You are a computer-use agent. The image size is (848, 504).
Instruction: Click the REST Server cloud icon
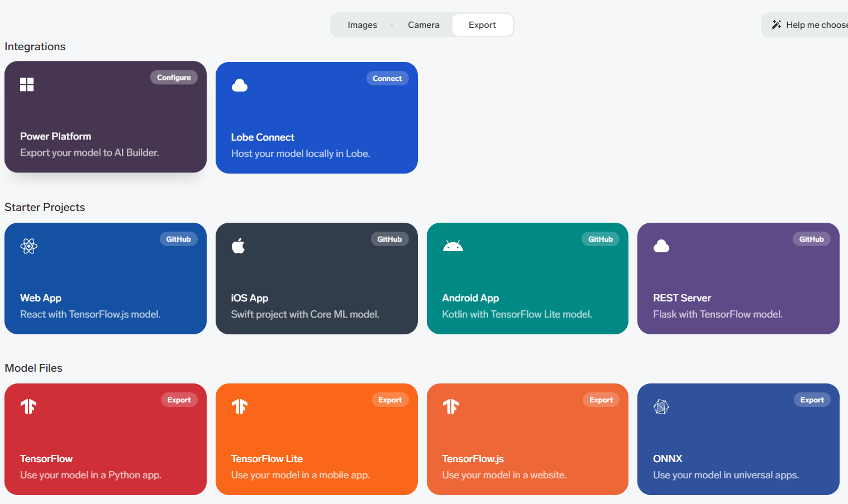(661, 246)
